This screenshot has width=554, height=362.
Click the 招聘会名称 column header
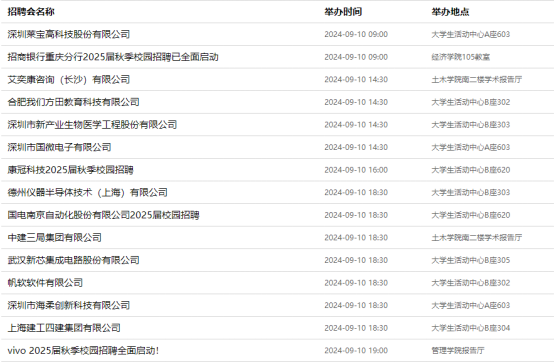[31, 12]
